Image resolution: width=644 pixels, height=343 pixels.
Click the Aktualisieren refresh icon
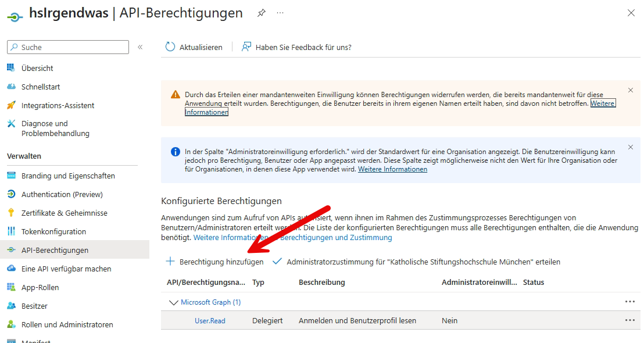tap(170, 47)
